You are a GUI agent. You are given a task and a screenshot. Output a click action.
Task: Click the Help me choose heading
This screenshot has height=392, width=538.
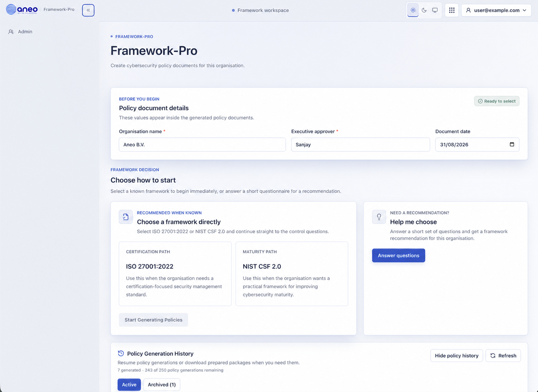point(413,222)
